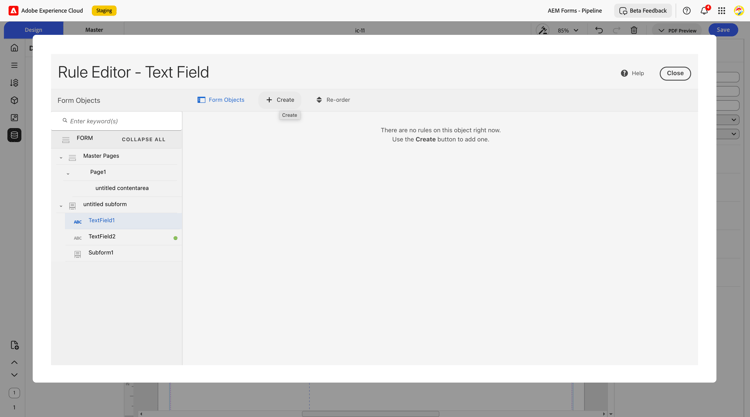Viewport: 750px width, 417px height.
Task: Open the user profile avatar
Action: [739, 11]
